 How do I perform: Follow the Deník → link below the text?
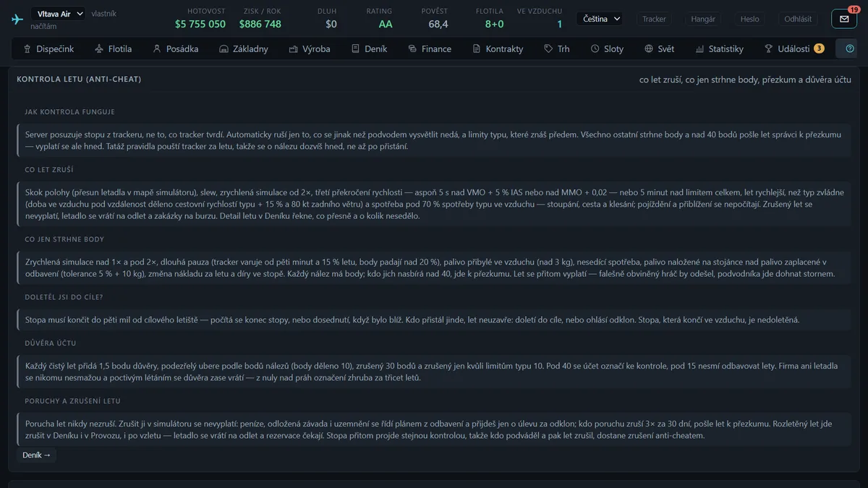click(36, 455)
